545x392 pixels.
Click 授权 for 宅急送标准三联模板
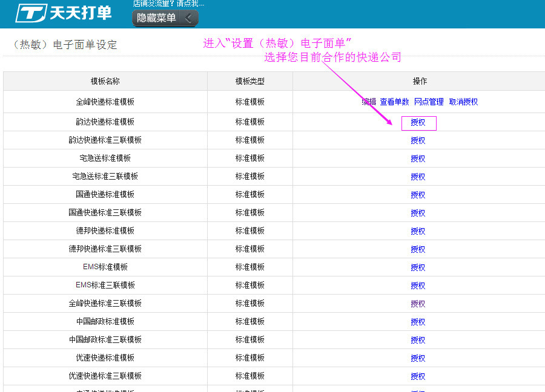(x=418, y=177)
